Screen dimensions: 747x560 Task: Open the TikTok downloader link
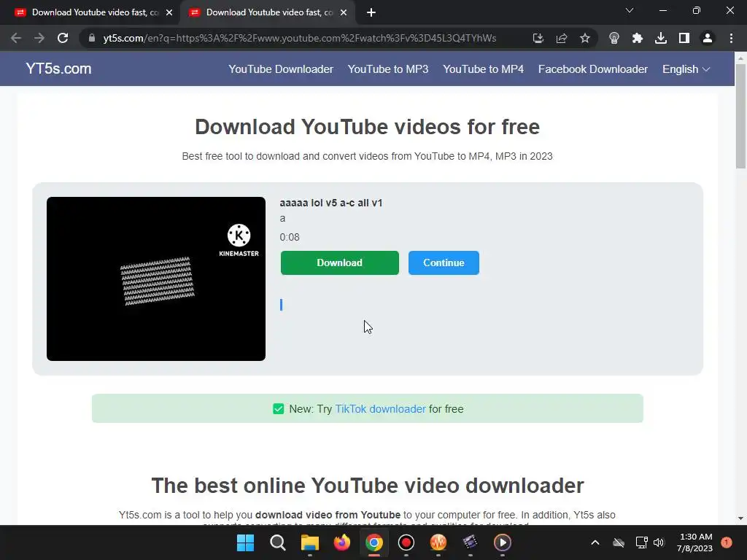pyautogui.click(x=380, y=408)
